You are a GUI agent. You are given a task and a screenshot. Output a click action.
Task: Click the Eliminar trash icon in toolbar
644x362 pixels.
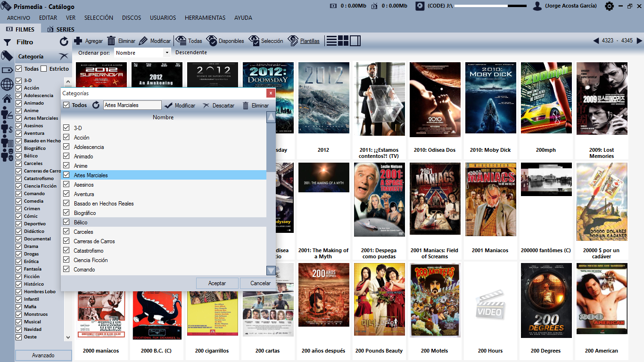[112, 41]
